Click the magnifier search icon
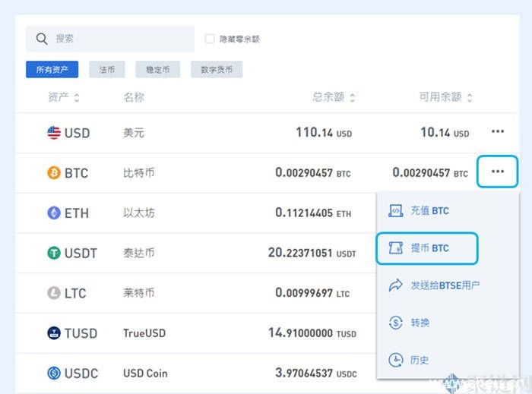 click(42, 39)
